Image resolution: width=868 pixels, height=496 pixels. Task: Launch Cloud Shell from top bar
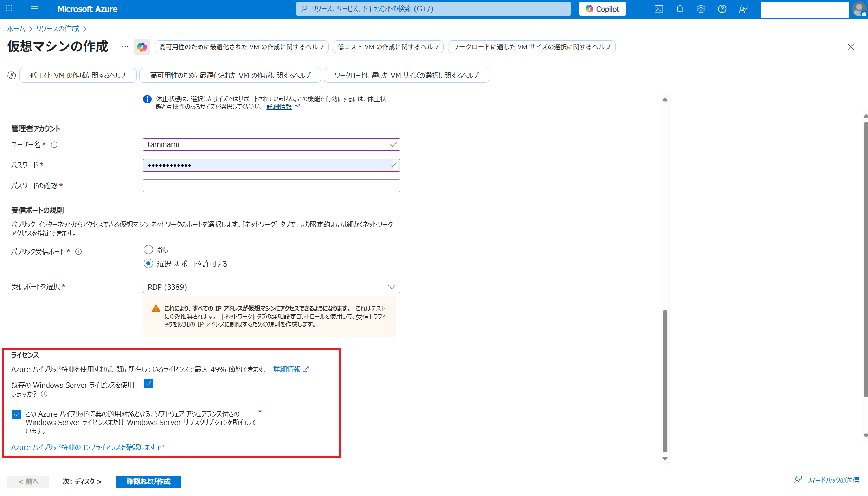click(658, 9)
